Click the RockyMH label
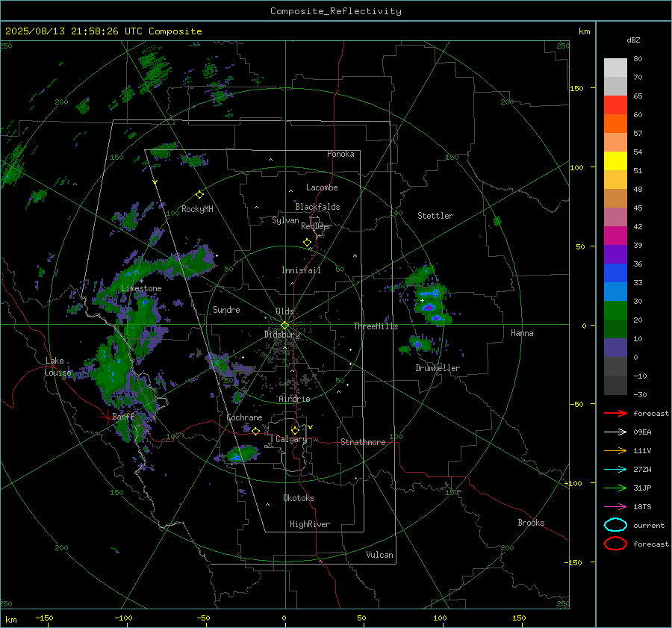 197,209
